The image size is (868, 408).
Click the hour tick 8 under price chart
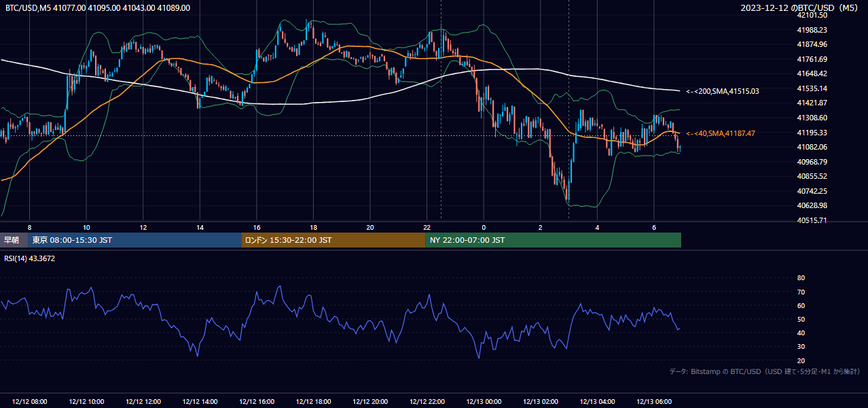(x=29, y=226)
